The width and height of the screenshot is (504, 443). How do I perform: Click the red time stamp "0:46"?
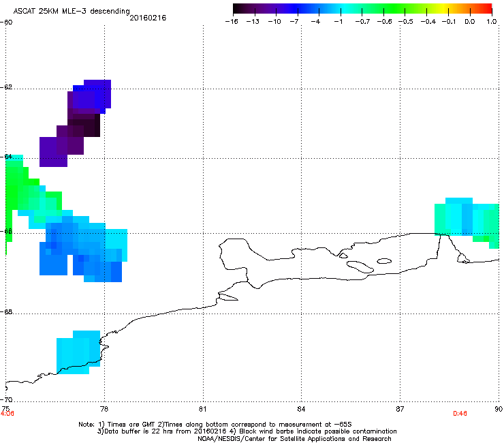460,414
